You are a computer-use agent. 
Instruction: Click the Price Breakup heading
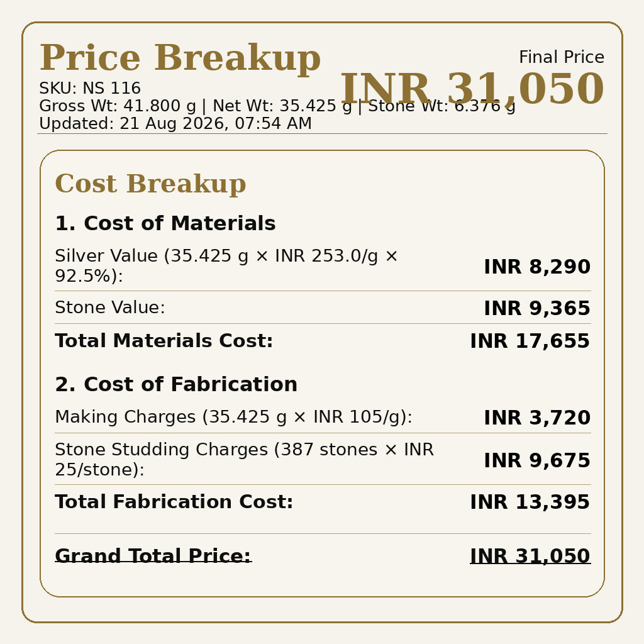tap(180, 58)
